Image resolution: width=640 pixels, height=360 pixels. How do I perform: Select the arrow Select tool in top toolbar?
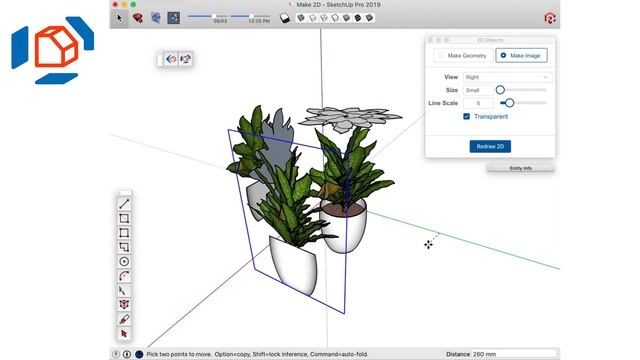click(119, 18)
